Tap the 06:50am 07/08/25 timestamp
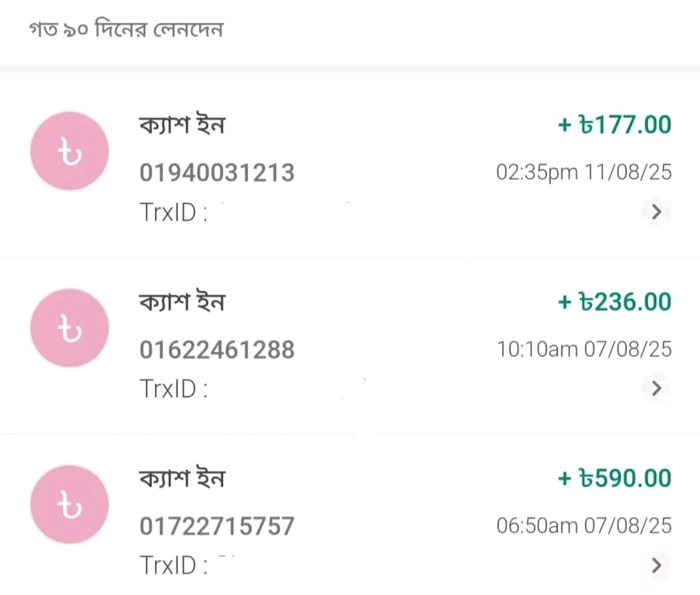Viewport: 700px width, 595px height. pos(584,526)
